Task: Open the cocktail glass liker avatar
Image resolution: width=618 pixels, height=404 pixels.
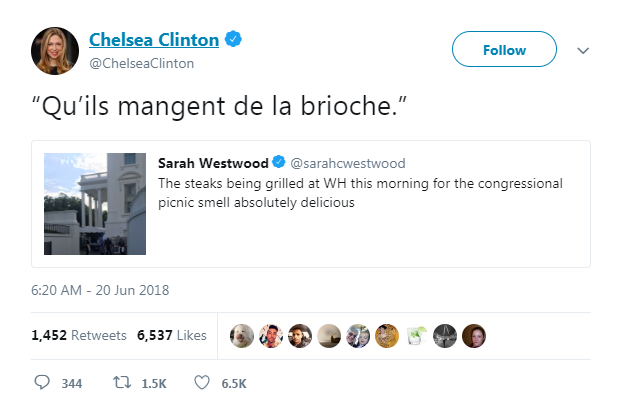Action: tap(417, 335)
